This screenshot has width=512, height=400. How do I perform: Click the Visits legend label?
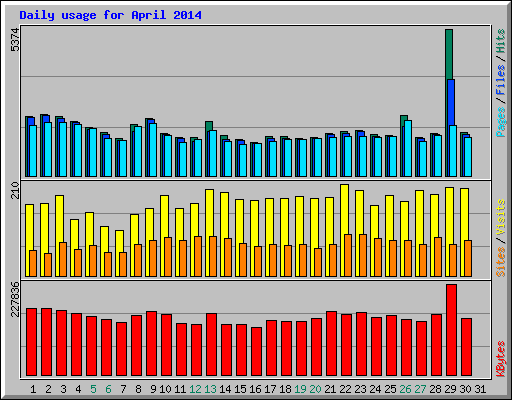coord(501,218)
